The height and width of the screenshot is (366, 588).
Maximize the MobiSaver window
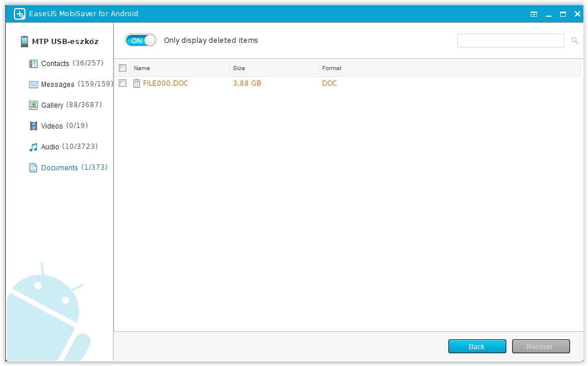click(563, 14)
